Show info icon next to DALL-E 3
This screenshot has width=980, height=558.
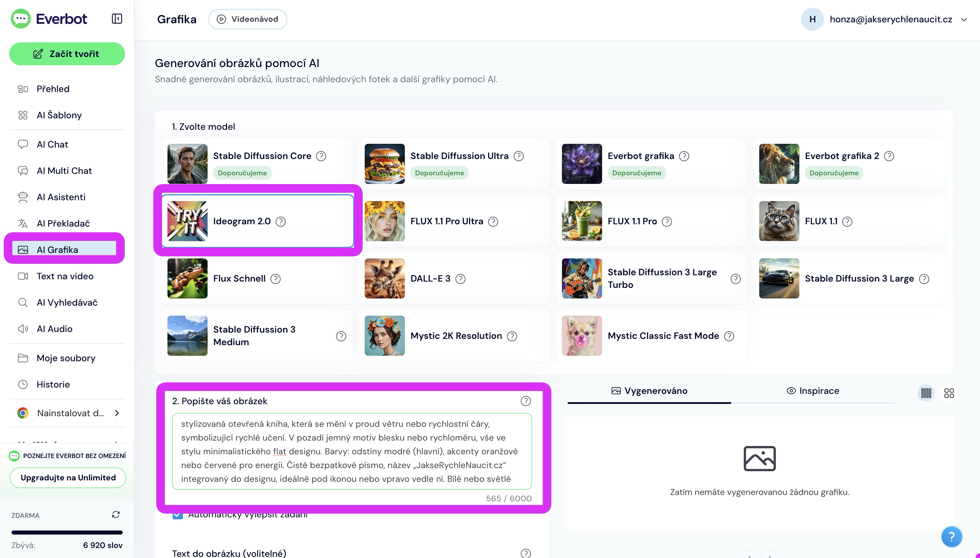pos(460,279)
